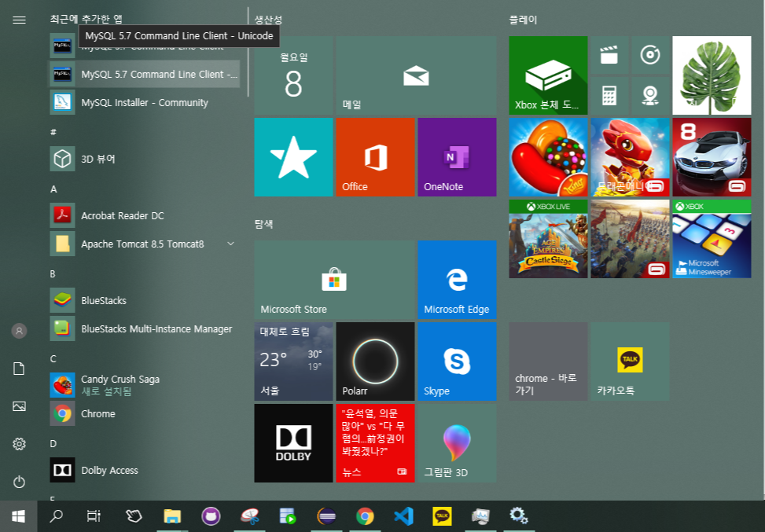Screen dimensions: 765x532
Task: Open Dolby Access in app list
Action: tap(145, 470)
